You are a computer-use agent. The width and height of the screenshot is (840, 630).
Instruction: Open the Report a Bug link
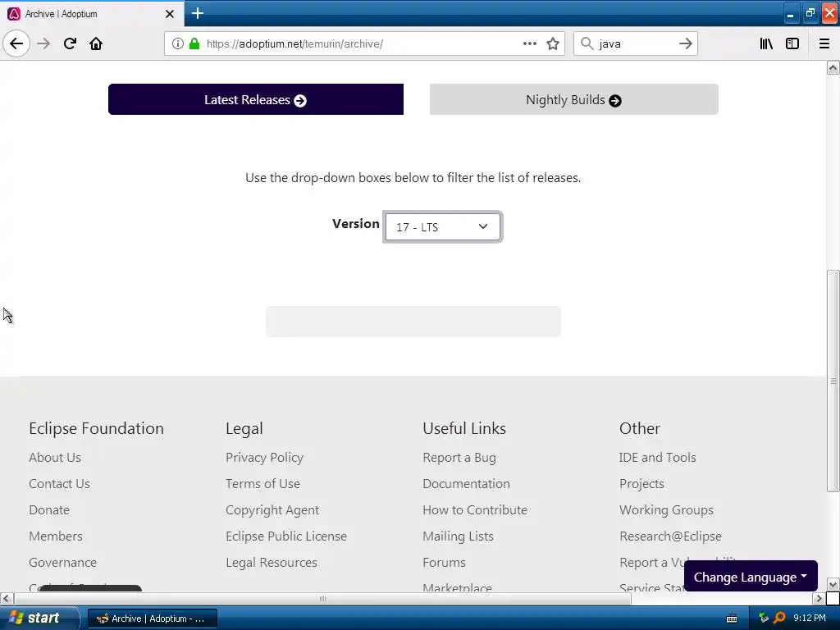coord(459,458)
